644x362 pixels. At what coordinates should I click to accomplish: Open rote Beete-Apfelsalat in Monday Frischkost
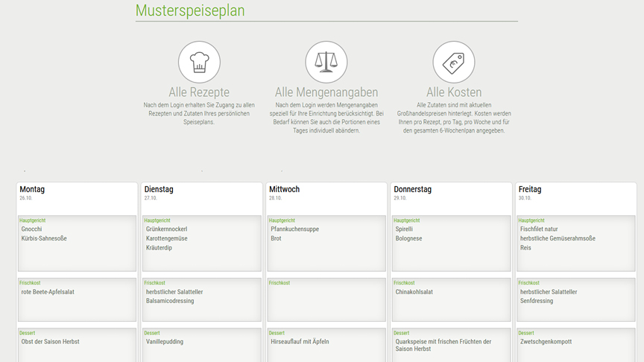click(x=48, y=292)
